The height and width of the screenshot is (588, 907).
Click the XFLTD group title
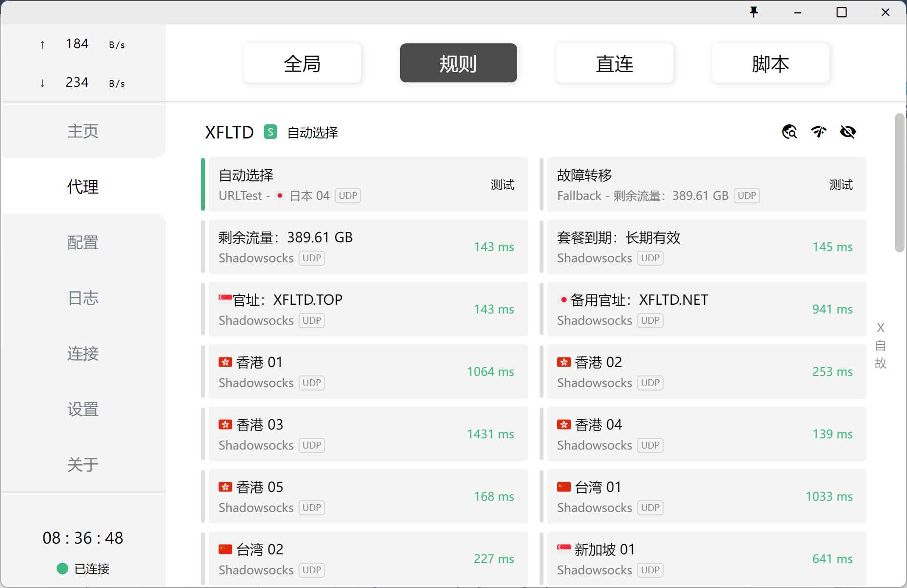[229, 132]
